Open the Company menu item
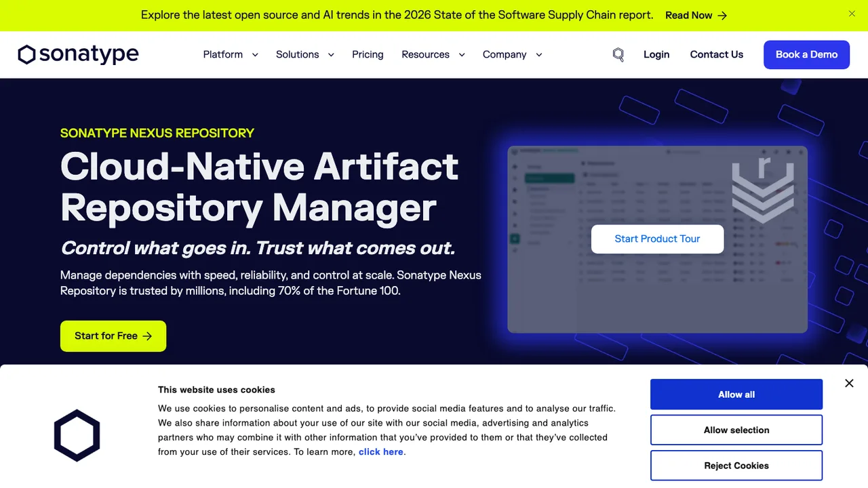Screen dimensions: 868x488 pyautogui.click(x=505, y=54)
